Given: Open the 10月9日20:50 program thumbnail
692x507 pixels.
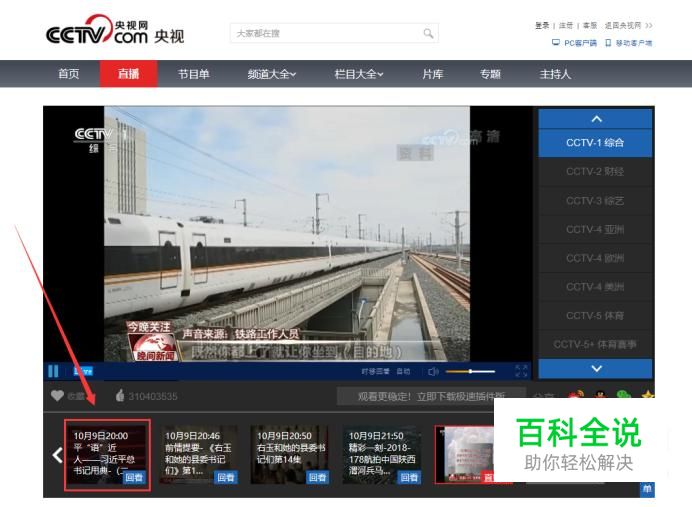Looking at the screenshot, I should coord(290,455).
